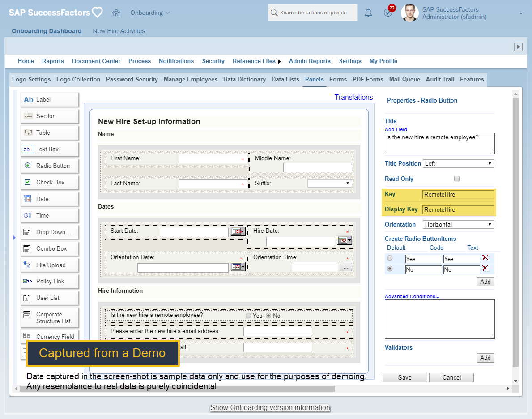Open the Panels tab
The image size is (532, 419).
click(314, 79)
